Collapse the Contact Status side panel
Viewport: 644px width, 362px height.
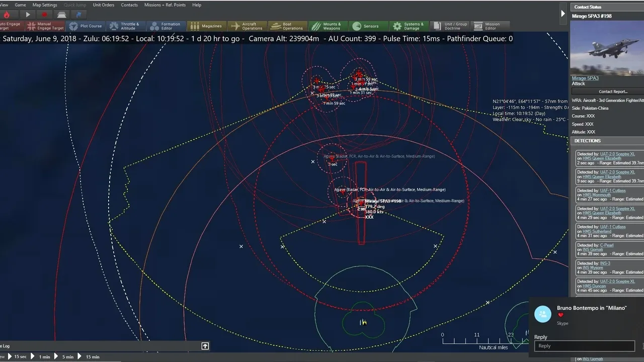click(x=563, y=14)
